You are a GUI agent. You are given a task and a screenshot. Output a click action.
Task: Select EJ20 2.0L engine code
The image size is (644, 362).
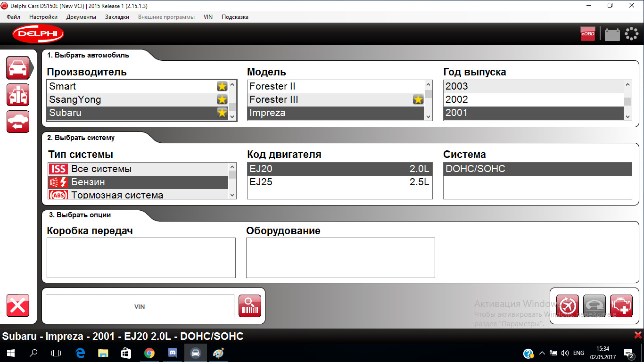[339, 169]
